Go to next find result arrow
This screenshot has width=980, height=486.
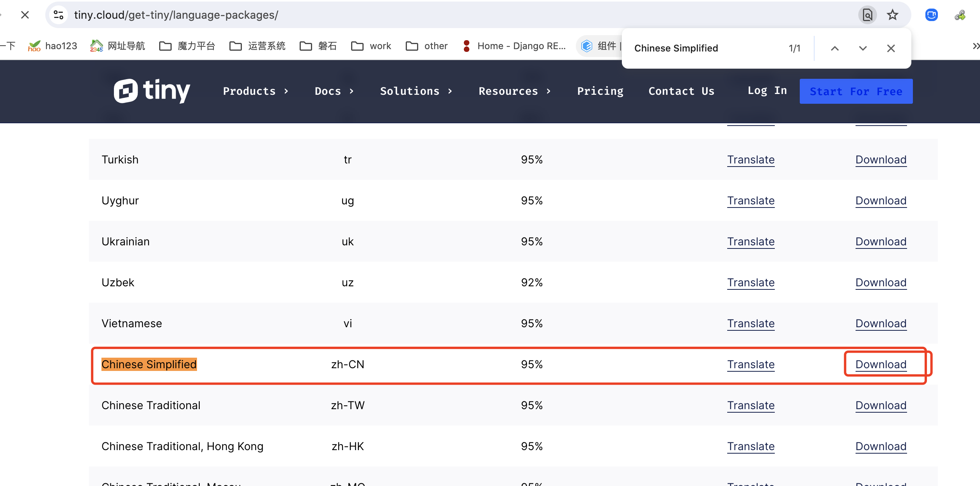point(863,48)
